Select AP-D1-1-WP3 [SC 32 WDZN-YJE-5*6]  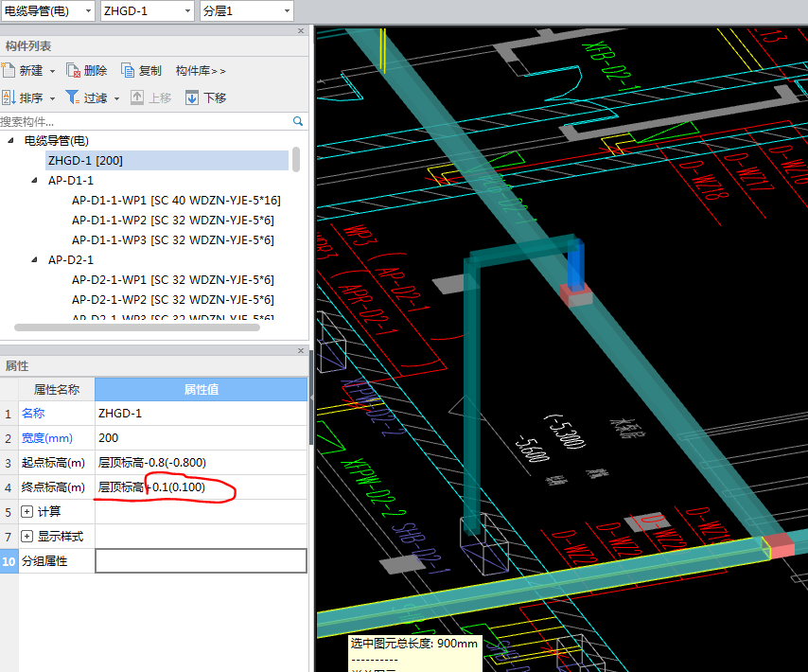[172, 239]
